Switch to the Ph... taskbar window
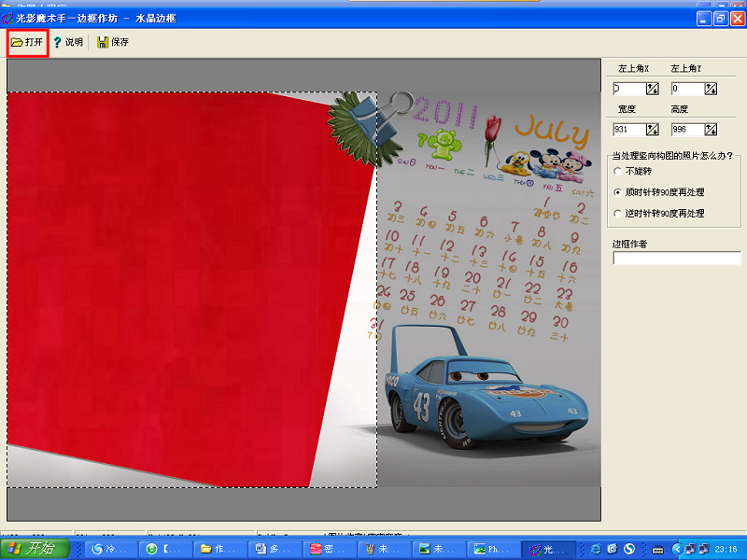Screen dimensions: 747x560 (x=493, y=549)
